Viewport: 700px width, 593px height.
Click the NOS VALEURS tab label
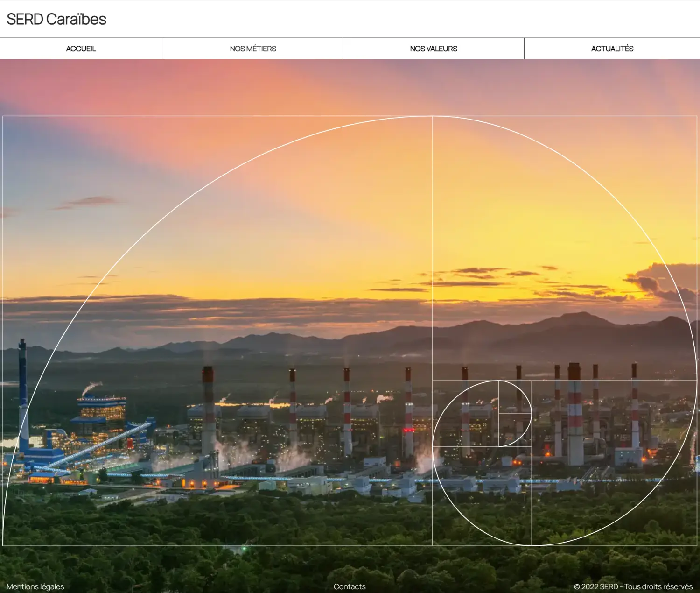pyautogui.click(x=434, y=48)
